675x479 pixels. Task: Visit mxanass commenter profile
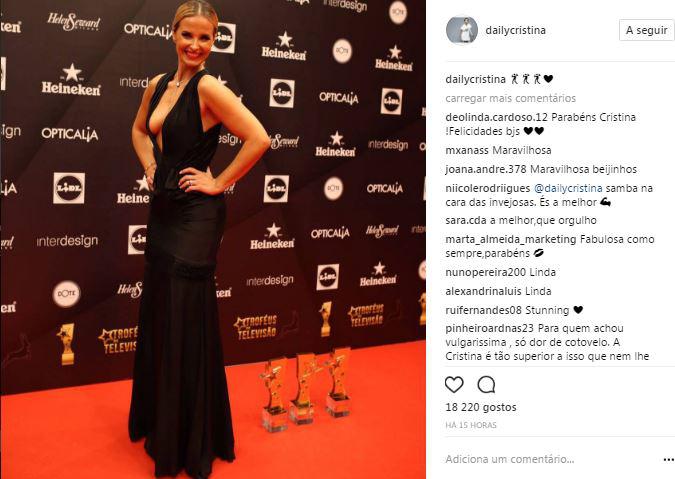[467, 150]
